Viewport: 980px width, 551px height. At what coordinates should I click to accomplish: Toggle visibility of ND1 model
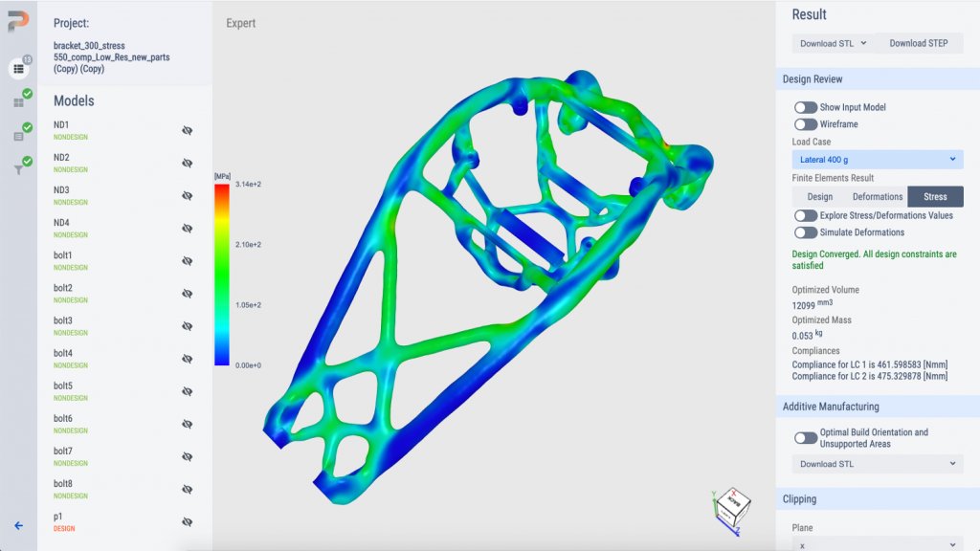pyautogui.click(x=187, y=130)
